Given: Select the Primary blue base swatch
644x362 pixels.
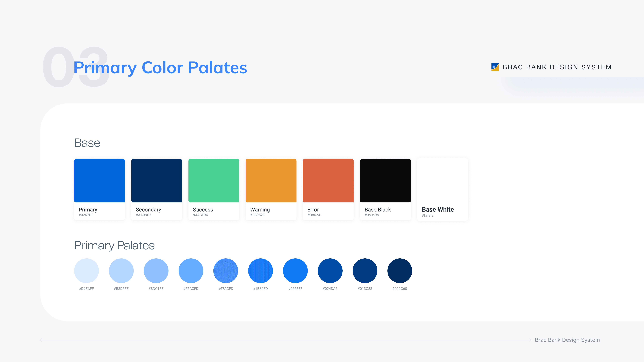Looking at the screenshot, I should (x=100, y=180).
